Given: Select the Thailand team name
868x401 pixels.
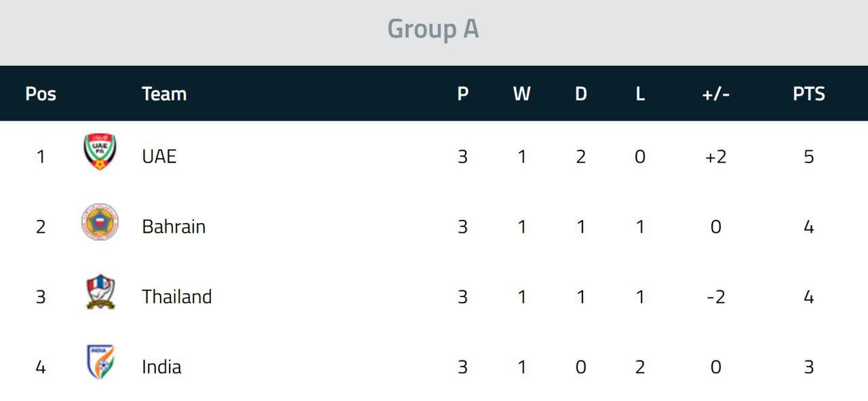Looking at the screenshot, I should 177,297.
